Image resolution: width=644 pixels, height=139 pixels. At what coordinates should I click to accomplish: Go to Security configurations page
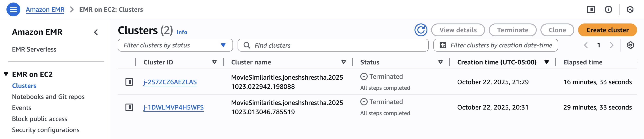coord(46,130)
